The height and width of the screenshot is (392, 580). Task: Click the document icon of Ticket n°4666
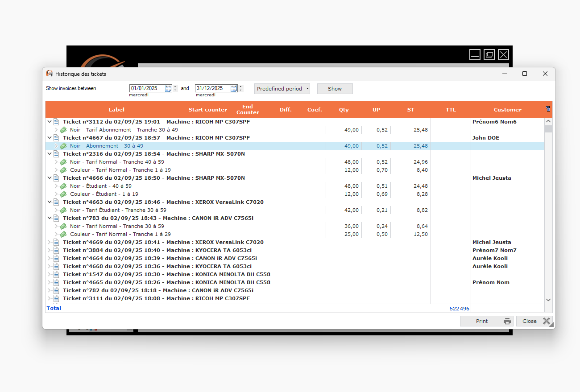click(x=56, y=178)
